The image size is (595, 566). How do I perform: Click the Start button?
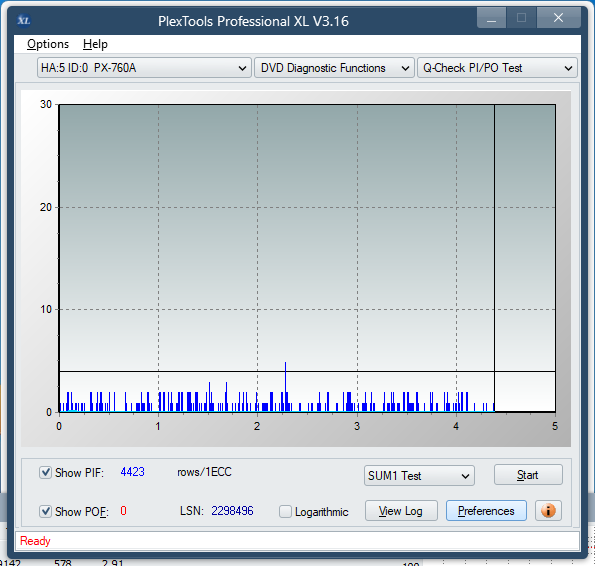click(x=528, y=475)
